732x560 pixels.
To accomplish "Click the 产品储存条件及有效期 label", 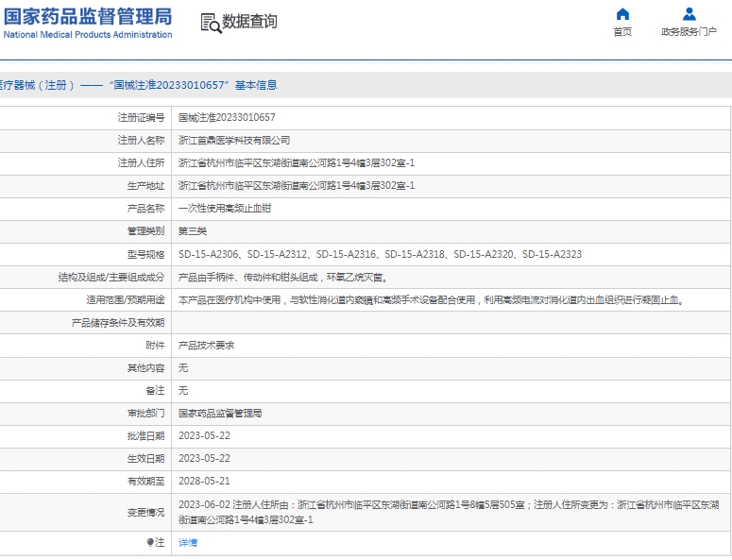I will (x=118, y=323).
